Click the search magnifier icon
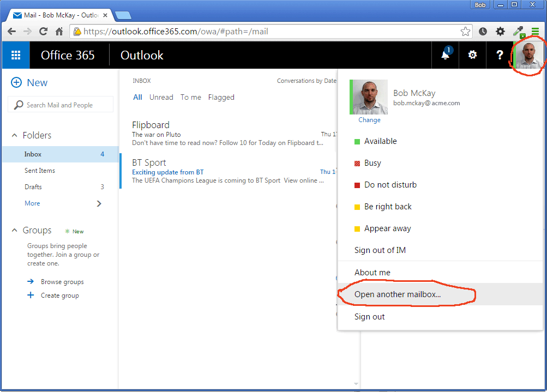 (19, 105)
